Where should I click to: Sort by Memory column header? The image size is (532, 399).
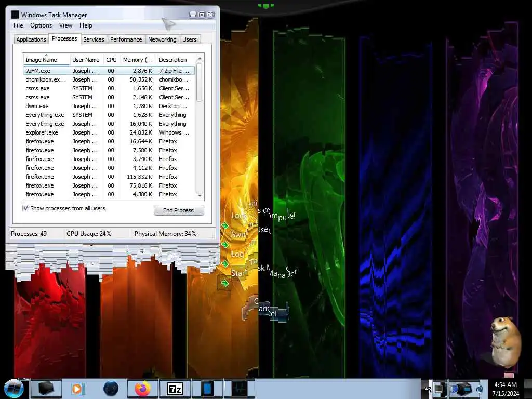coord(138,60)
